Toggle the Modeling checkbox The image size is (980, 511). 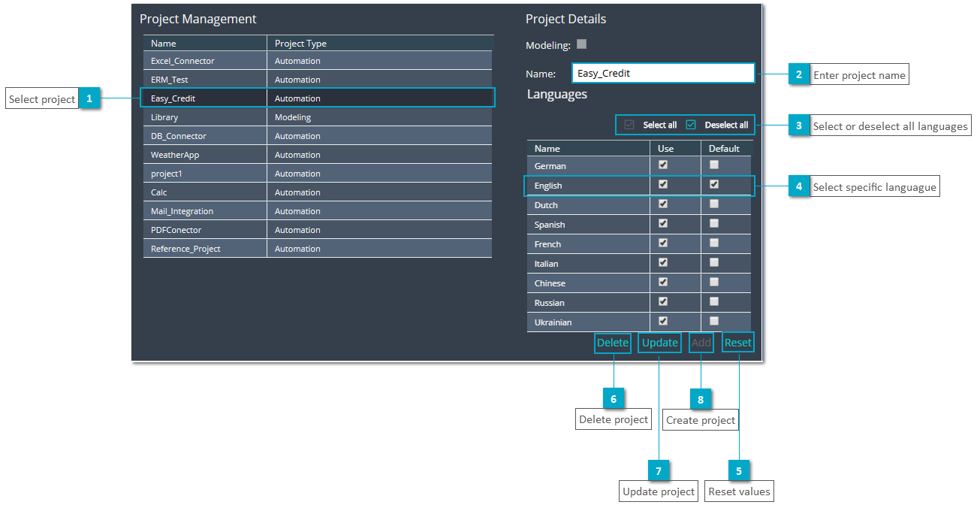(581, 44)
